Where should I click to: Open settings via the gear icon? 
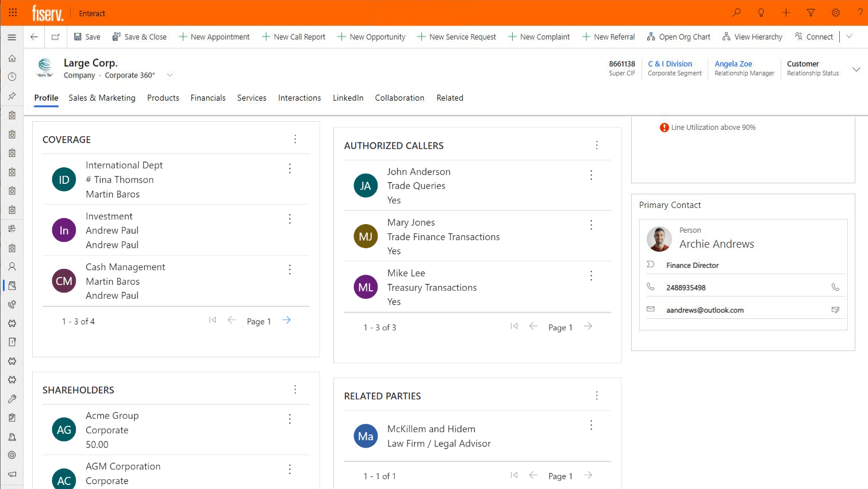click(x=836, y=13)
